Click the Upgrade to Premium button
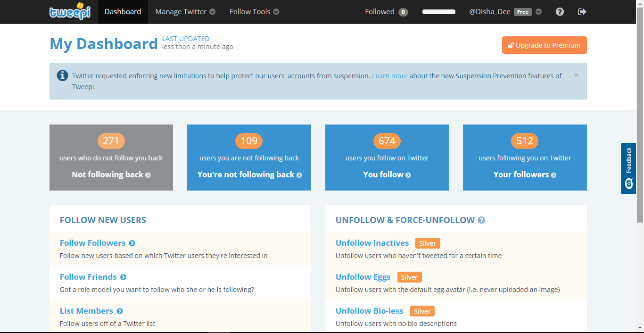644x333 pixels. pyautogui.click(x=544, y=45)
